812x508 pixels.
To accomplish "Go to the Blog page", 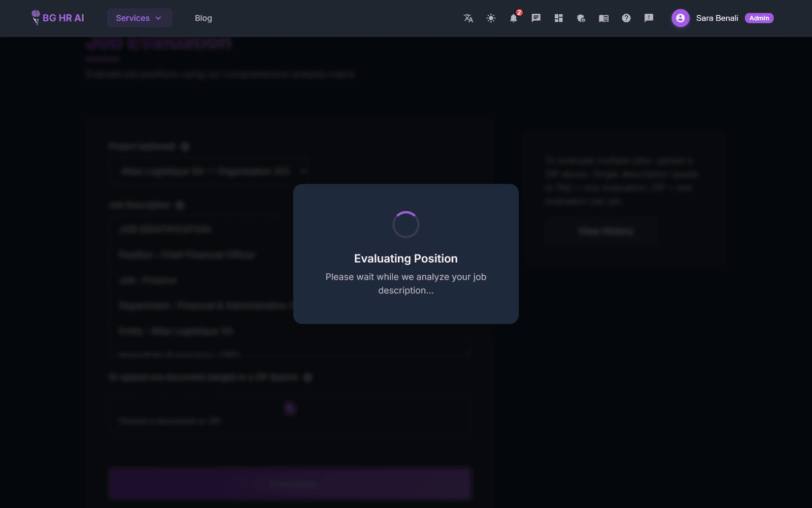I will (x=204, y=18).
